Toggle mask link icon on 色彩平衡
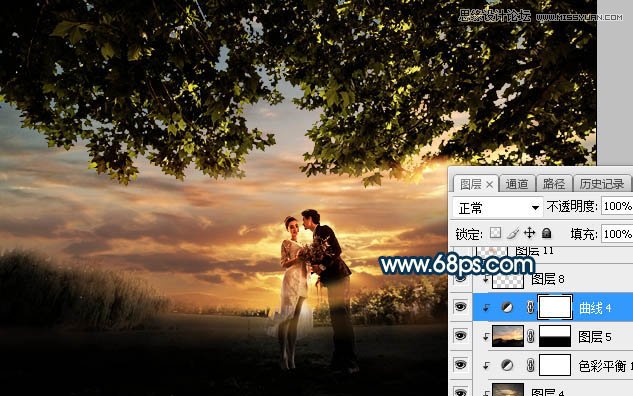633x396 pixels. [x=530, y=365]
